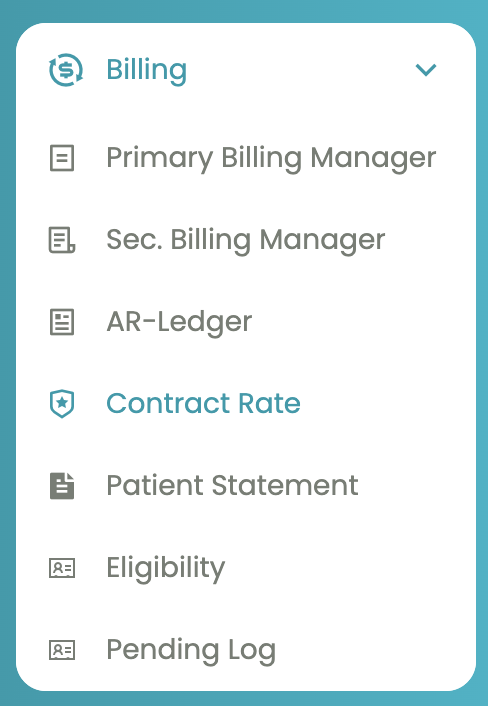The height and width of the screenshot is (706, 488).
Task: Click the teal background outside the menu card
Action: [x=243, y=10]
